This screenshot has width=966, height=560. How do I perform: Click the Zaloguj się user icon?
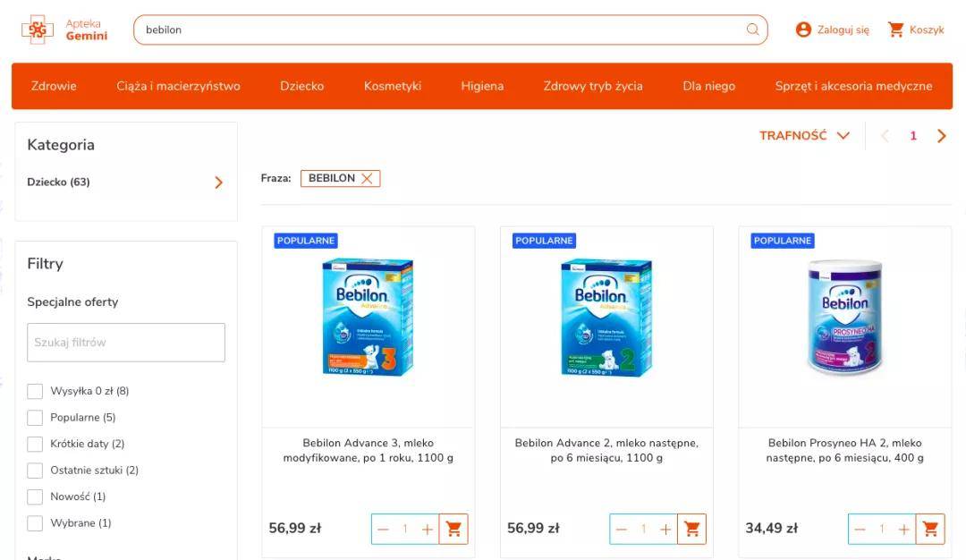tap(803, 30)
